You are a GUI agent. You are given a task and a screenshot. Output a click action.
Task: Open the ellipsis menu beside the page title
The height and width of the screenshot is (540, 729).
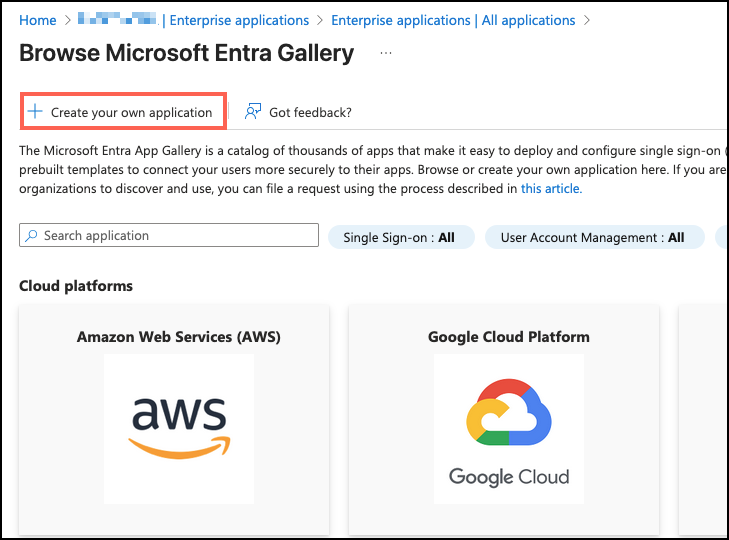point(386,53)
